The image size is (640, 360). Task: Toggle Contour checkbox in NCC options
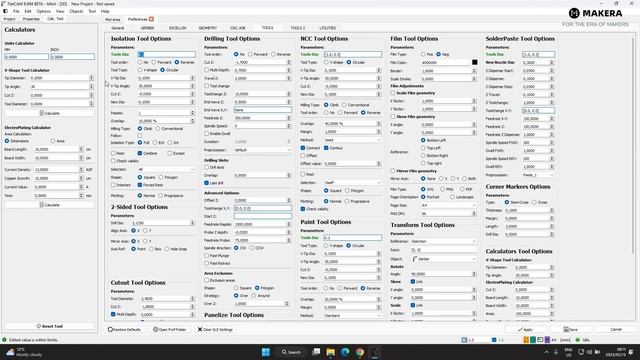(327, 148)
